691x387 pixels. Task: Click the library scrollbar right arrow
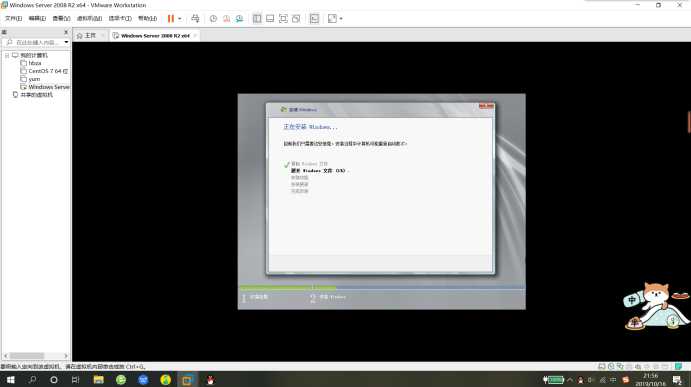66,356
